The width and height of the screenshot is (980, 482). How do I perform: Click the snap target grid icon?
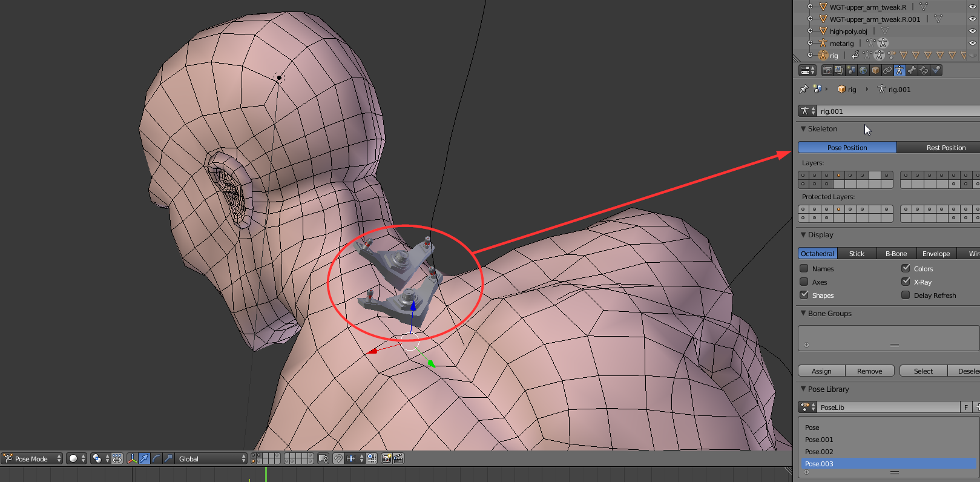372,458
